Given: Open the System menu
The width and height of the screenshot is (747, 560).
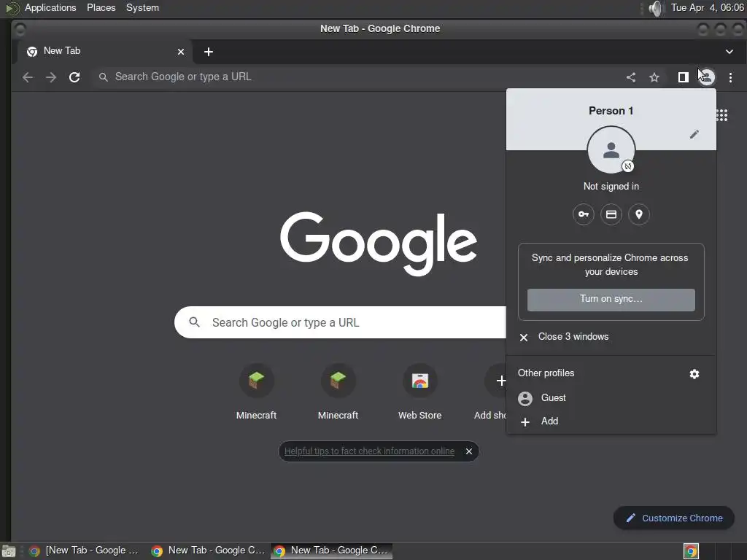Looking at the screenshot, I should [142, 7].
